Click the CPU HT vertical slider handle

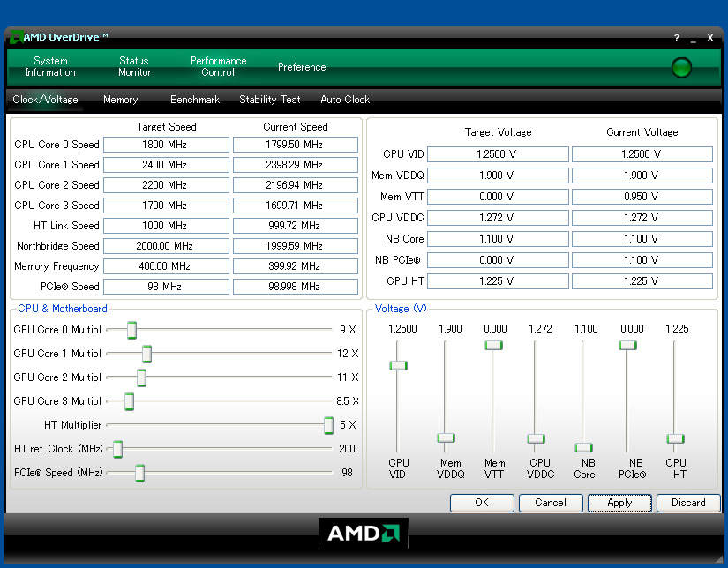tap(676, 438)
